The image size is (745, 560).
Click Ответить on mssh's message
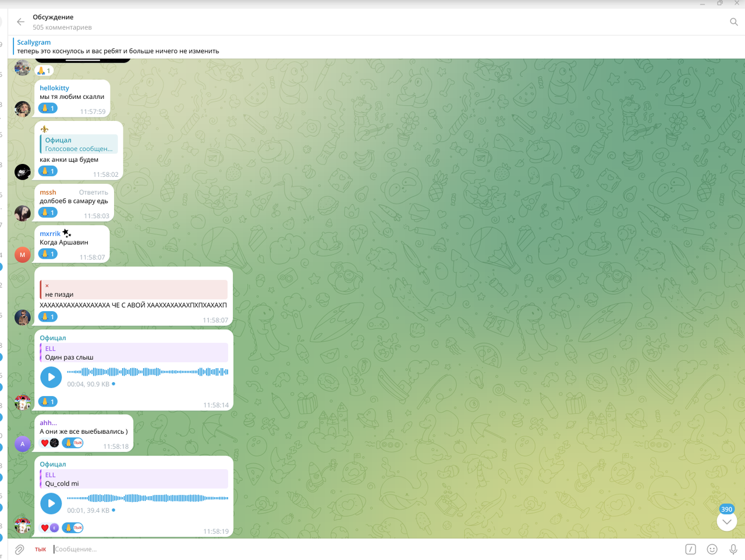click(93, 192)
